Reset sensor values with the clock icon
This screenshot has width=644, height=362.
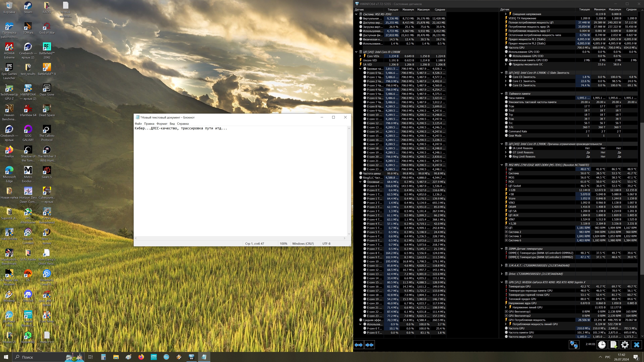click(x=602, y=345)
